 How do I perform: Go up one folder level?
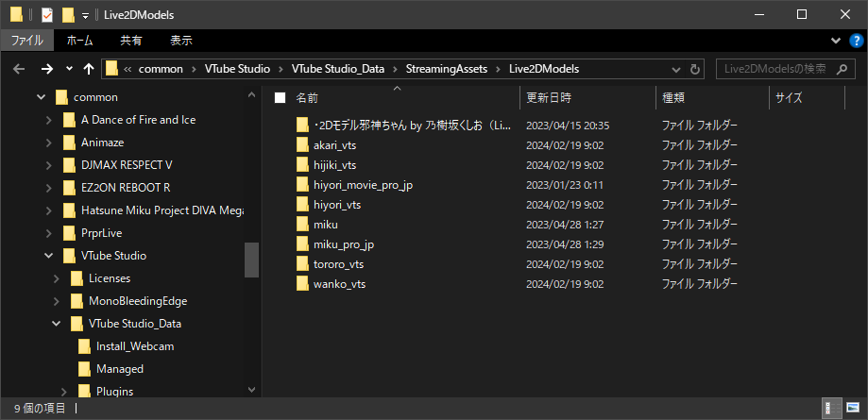89,69
